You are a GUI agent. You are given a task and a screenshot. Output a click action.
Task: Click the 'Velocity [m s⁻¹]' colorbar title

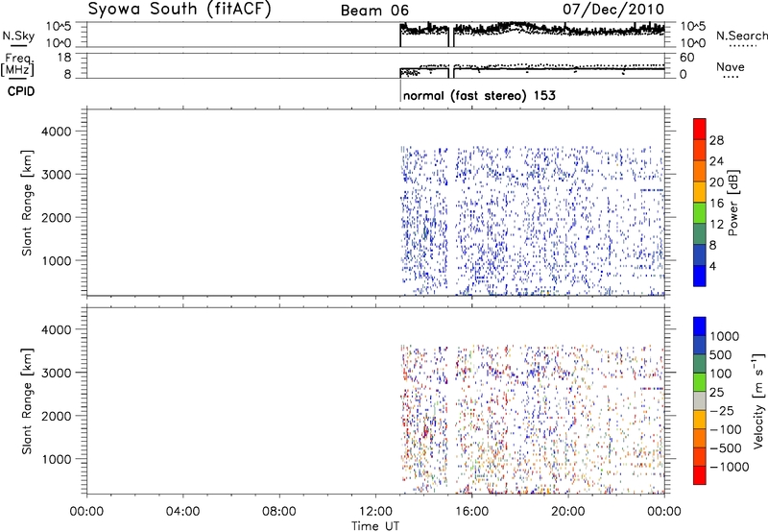point(758,400)
